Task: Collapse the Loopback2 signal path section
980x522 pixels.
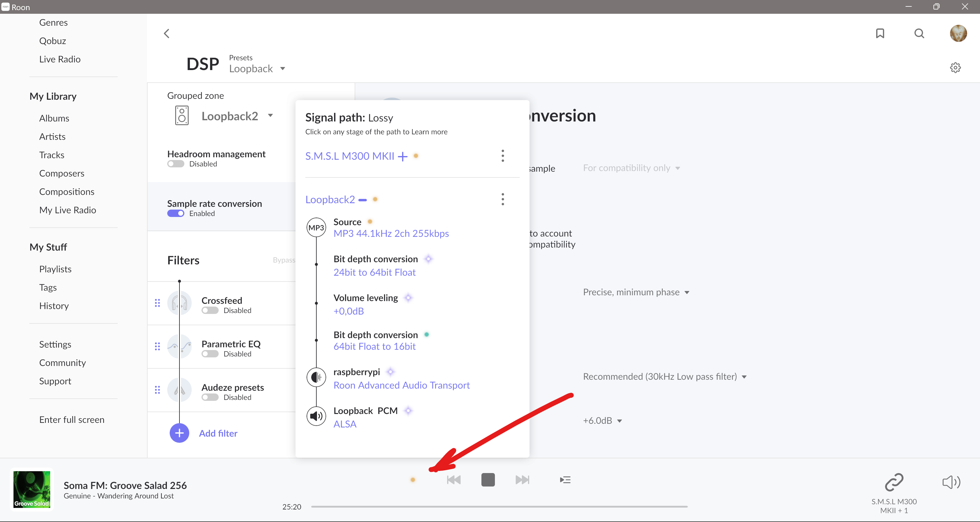Action: coord(363,200)
